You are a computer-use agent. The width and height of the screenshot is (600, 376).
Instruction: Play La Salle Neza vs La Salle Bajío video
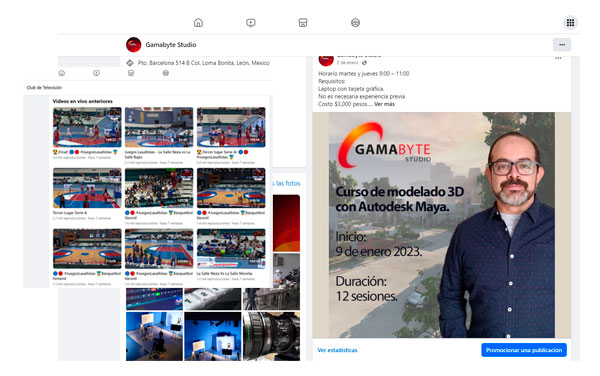(x=159, y=127)
